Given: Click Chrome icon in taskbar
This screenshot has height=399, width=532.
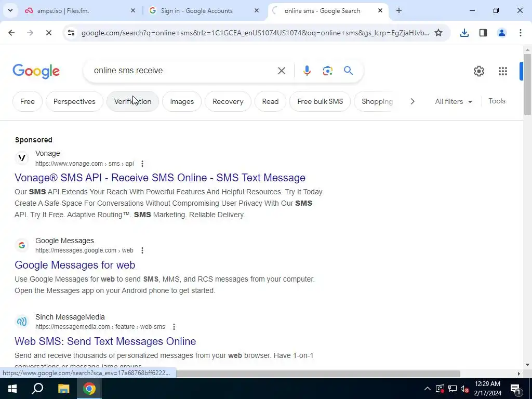Looking at the screenshot, I should pos(89,389).
